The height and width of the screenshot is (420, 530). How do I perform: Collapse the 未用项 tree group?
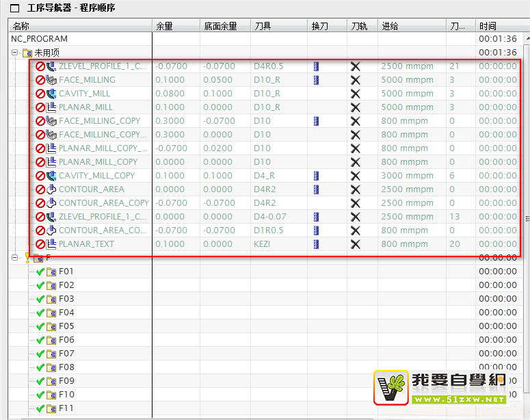14,53
